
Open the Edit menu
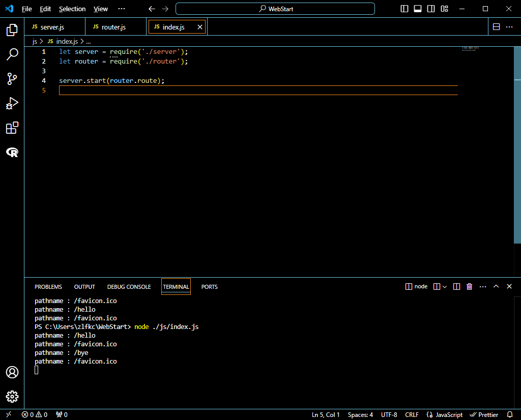pyautogui.click(x=45, y=9)
